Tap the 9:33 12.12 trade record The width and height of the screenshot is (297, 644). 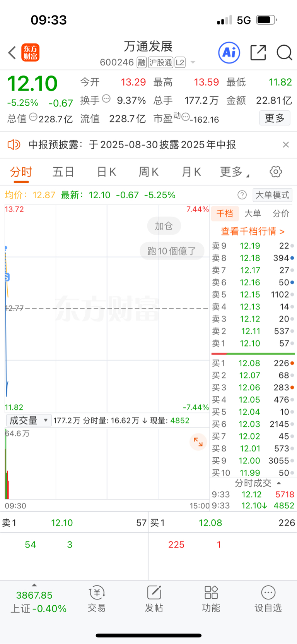[253, 495]
